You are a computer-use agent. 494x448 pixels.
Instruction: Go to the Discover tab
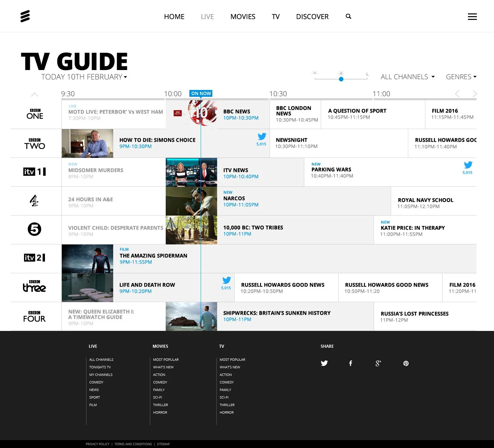(312, 16)
